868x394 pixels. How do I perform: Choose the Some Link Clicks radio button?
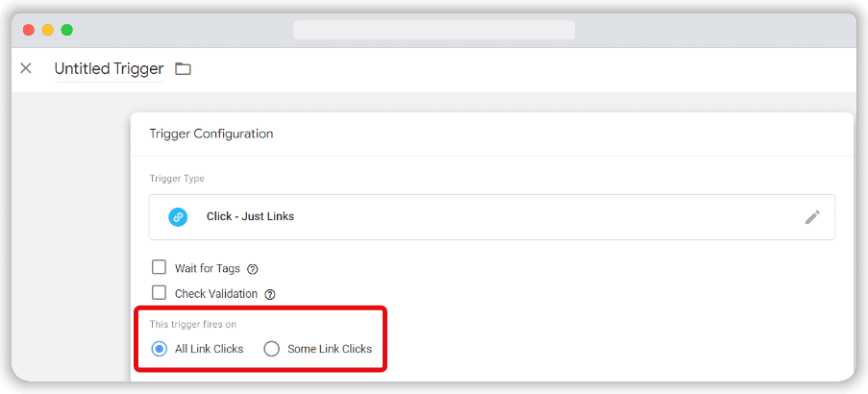pos(272,349)
